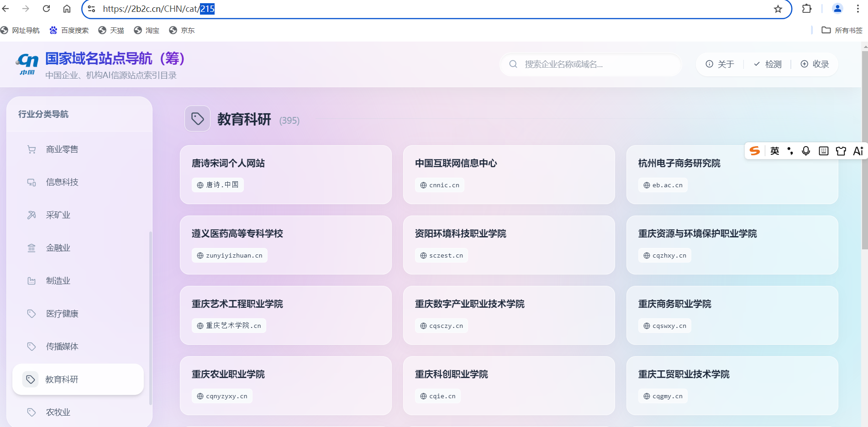Viewport: 868px width, 427px height.
Task: Open 百度搜索 bookmark
Action: pyautogui.click(x=69, y=30)
